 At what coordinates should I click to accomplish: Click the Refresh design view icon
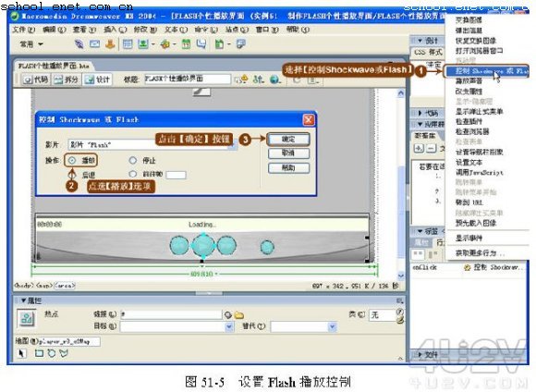[297, 80]
